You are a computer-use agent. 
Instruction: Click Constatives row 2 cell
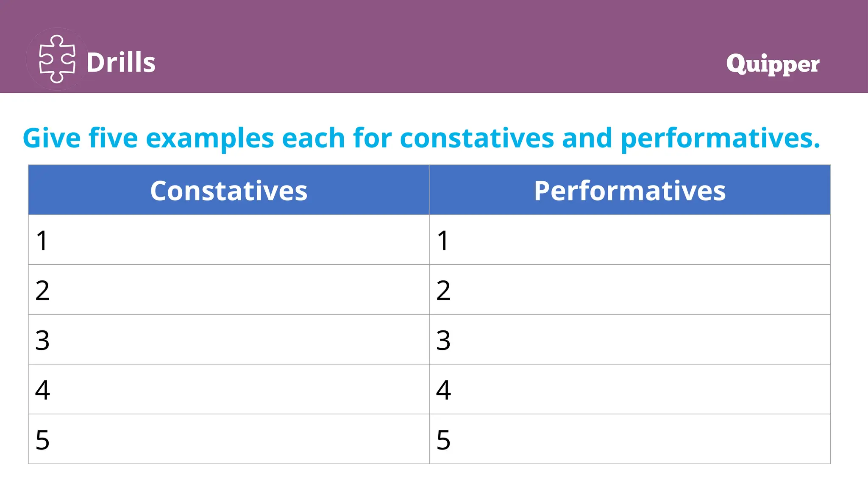click(x=228, y=290)
